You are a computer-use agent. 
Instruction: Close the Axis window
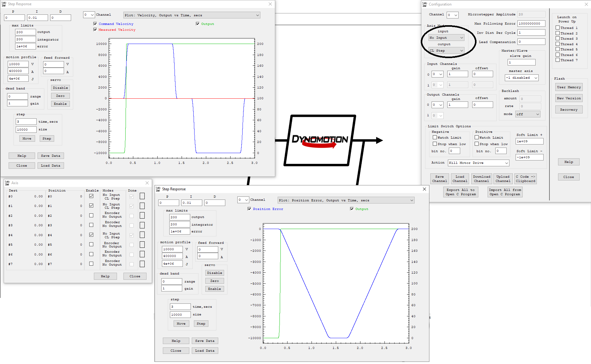pyautogui.click(x=147, y=183)
